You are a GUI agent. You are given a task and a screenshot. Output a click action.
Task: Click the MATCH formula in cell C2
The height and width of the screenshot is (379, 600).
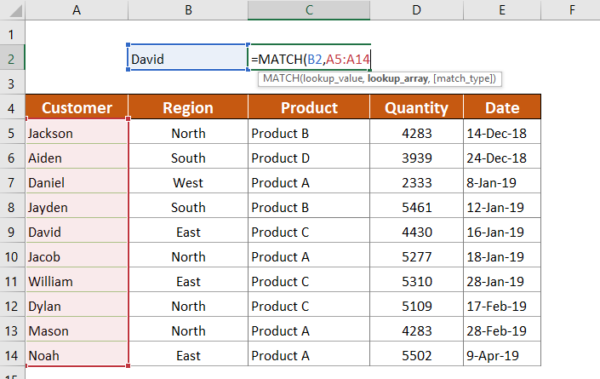coord(310,59)
